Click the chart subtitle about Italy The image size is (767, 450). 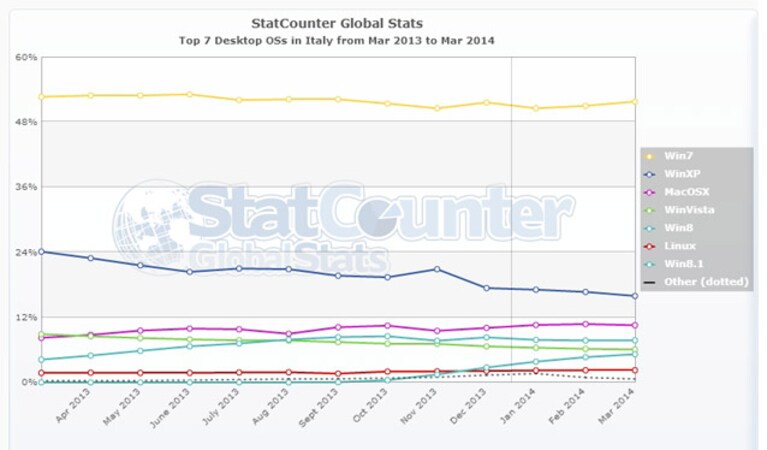pos(336,41)
